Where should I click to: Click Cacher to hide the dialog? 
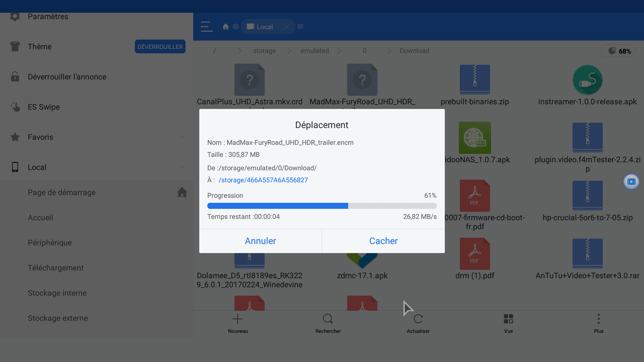(383, 241)
